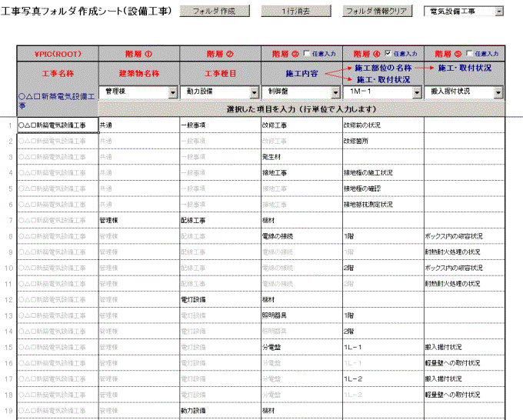Select the 1階 cell in row 13

pos(383,315)
